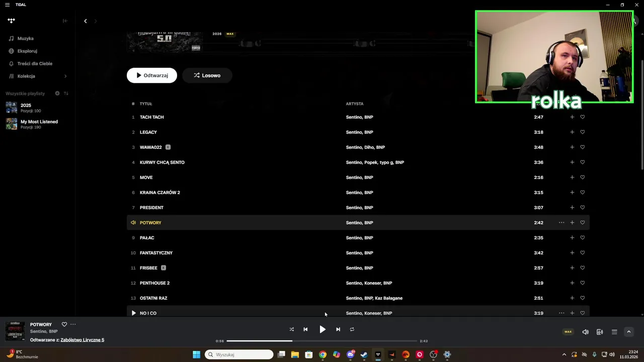Open Zabójstwo Liryczne 5 link
644x362 pixels.
coord(83,340)
